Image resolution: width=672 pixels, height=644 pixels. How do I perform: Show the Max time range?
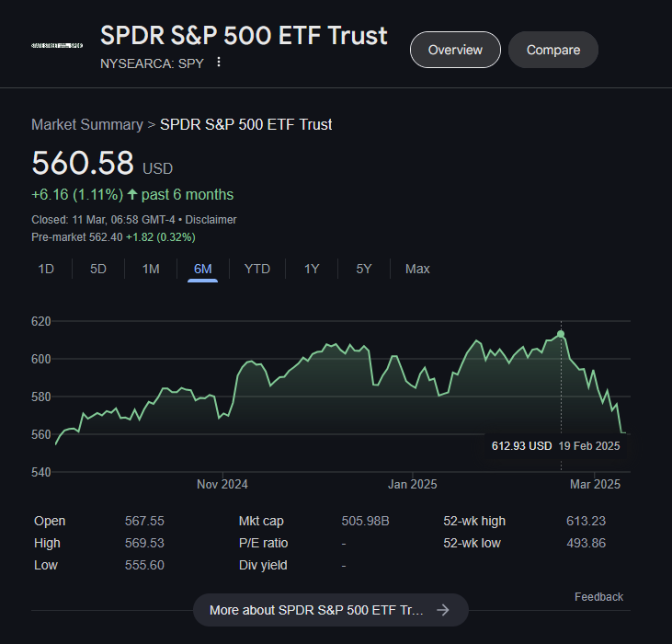tap(417, 269)
